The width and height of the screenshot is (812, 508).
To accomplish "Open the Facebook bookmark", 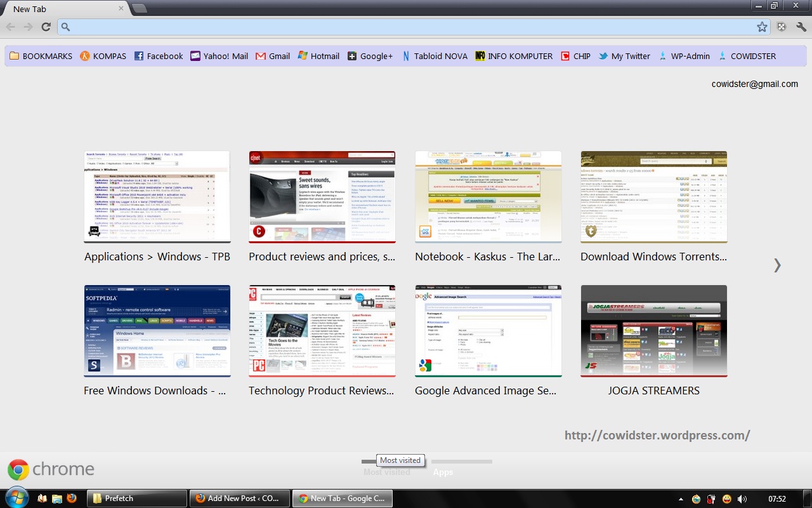I will (x=159, y=56).
